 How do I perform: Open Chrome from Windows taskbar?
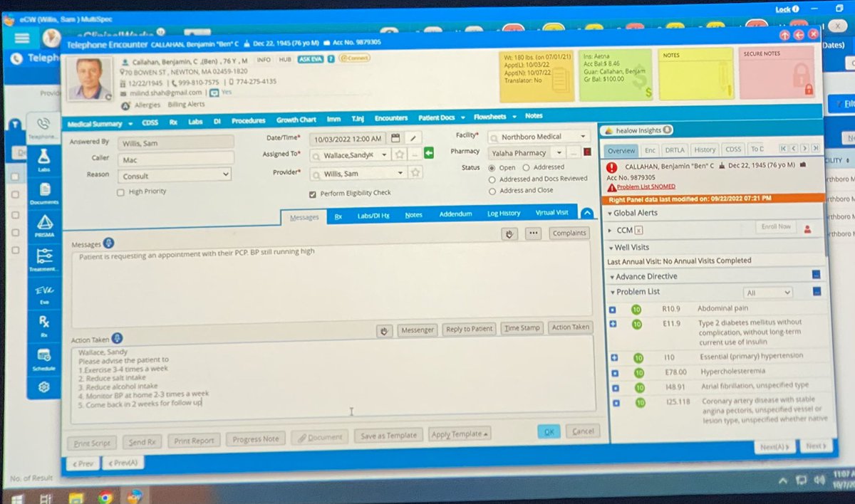104,498
